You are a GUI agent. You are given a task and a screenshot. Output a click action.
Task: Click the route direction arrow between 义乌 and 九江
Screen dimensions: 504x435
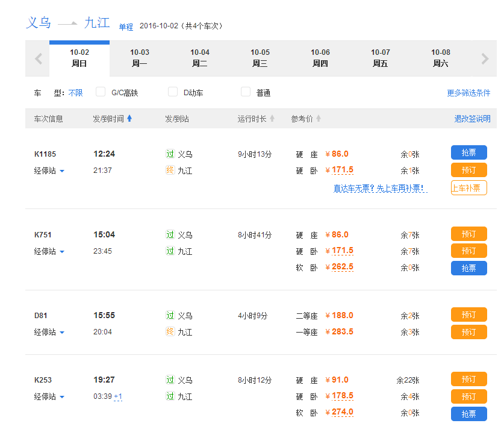click(68, 23)
